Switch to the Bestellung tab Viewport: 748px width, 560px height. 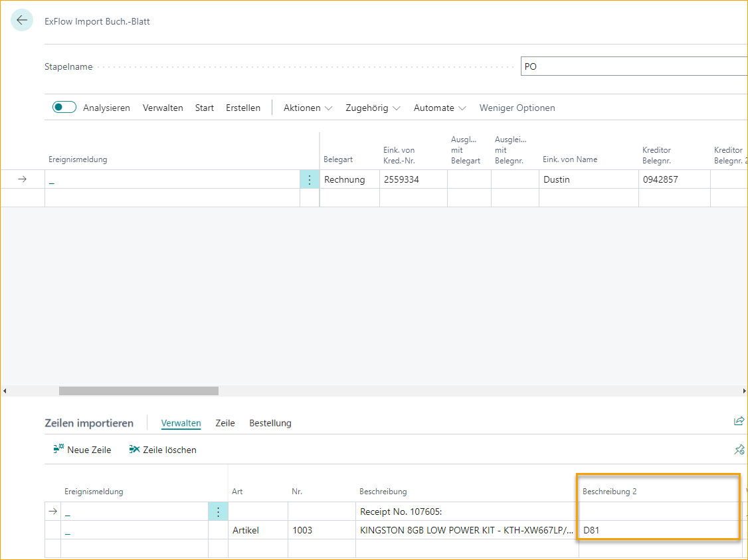(270, 423)
